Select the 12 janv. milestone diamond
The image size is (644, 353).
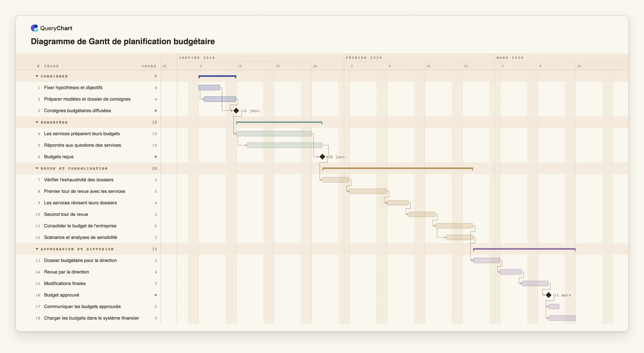[236, 111]
